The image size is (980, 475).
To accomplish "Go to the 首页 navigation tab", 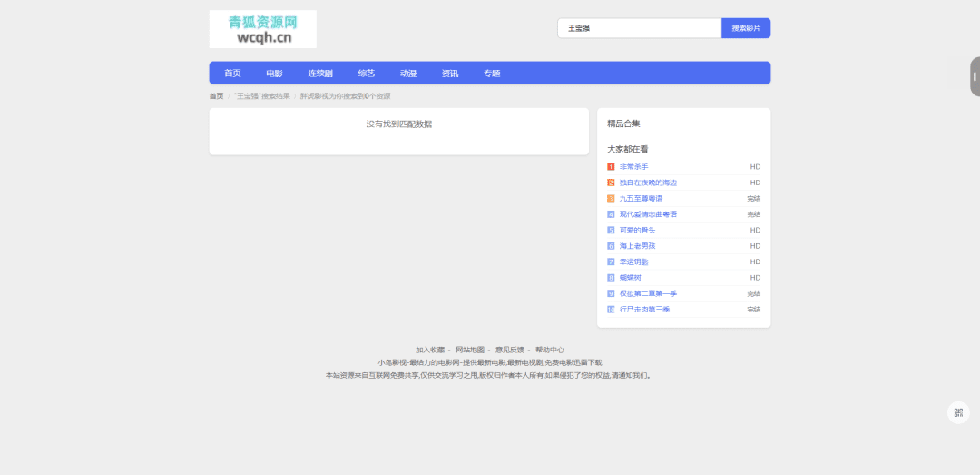I will 233,74.
